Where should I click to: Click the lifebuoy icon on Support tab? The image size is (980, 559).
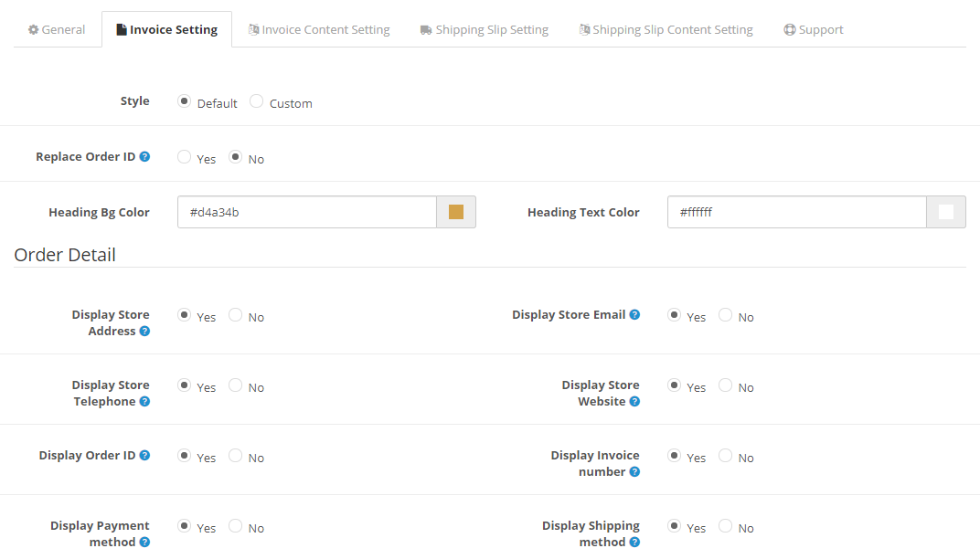789,29
